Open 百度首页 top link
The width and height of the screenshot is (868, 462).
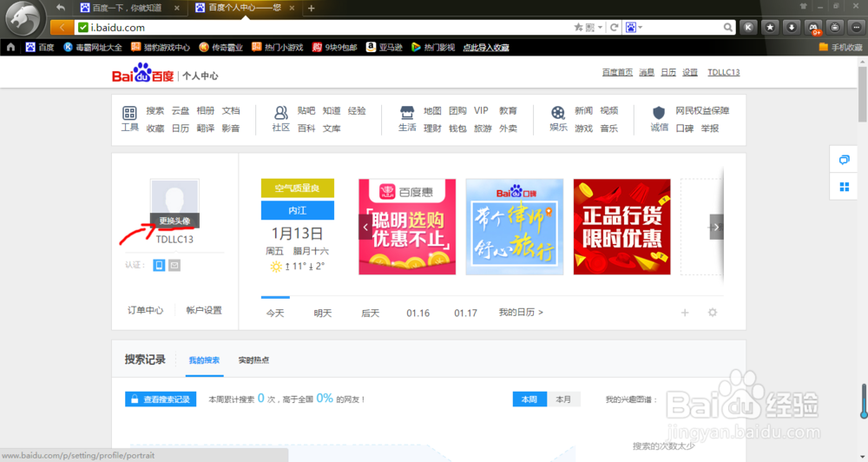(x=617, y=72)
